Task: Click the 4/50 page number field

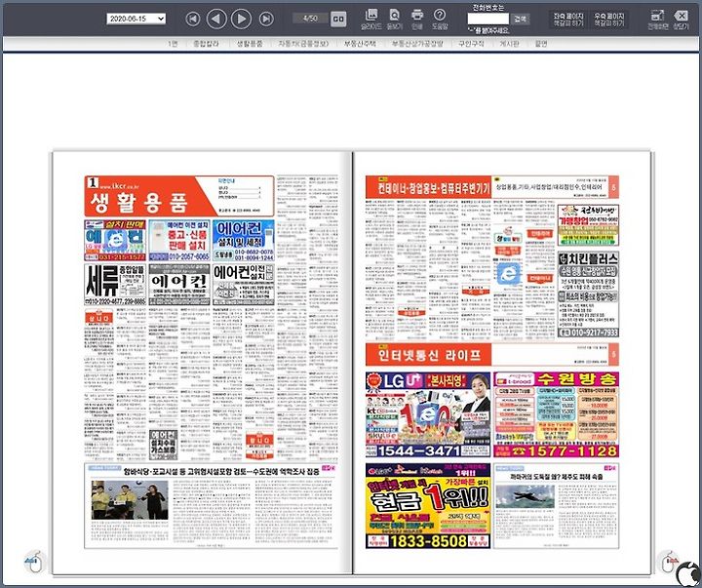Action: click(310, 19)
